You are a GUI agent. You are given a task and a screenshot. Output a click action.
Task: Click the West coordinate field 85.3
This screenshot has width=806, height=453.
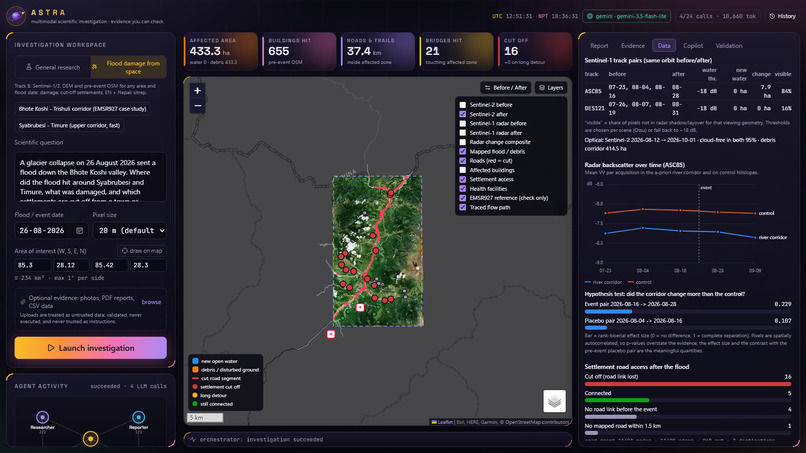pos(32,265)
